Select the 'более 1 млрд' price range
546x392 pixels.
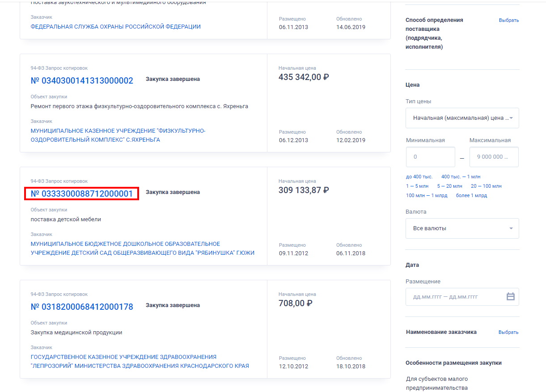(x=471, y=195)
